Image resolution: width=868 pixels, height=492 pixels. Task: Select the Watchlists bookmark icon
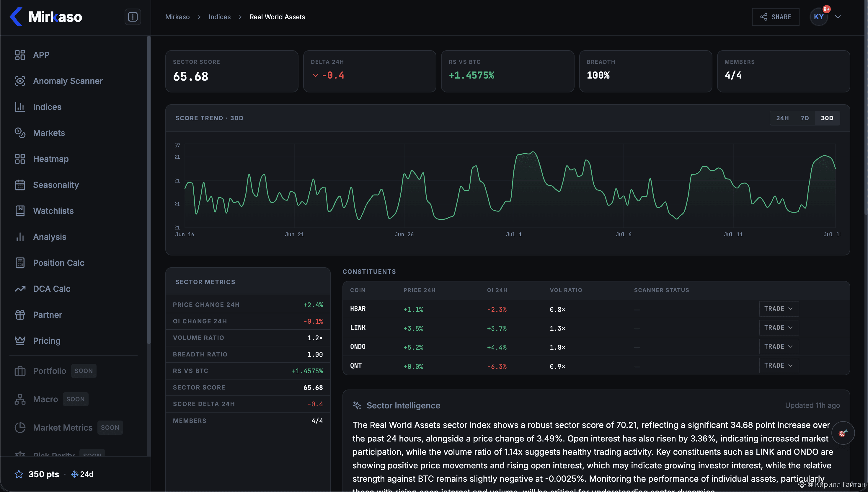(x=20, y=211)
